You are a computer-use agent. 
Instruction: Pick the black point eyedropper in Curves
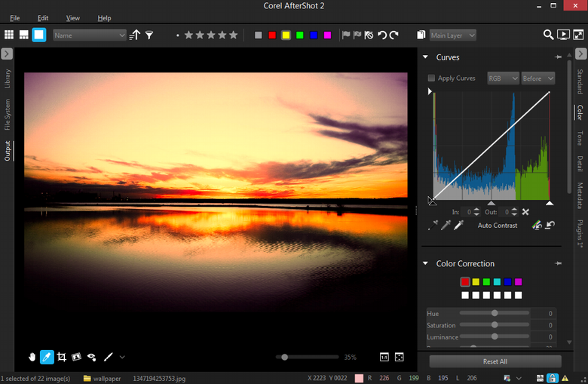click(433, 226)
